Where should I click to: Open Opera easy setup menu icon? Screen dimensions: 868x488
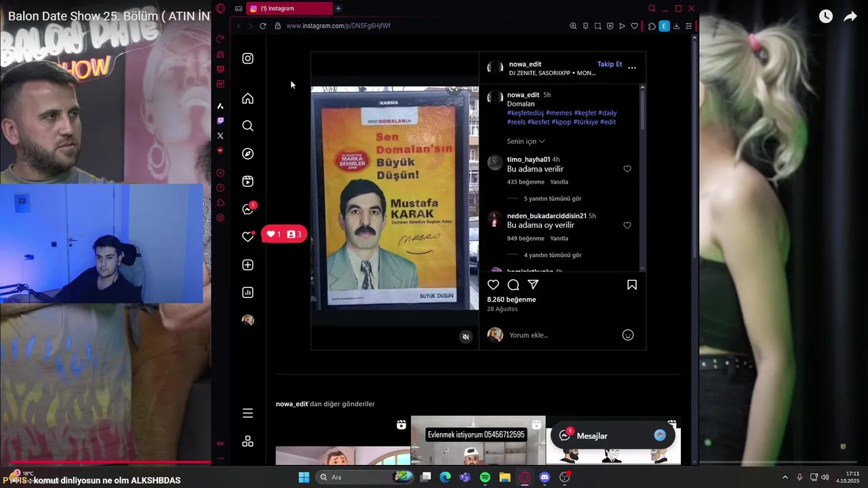pos(688,26)
